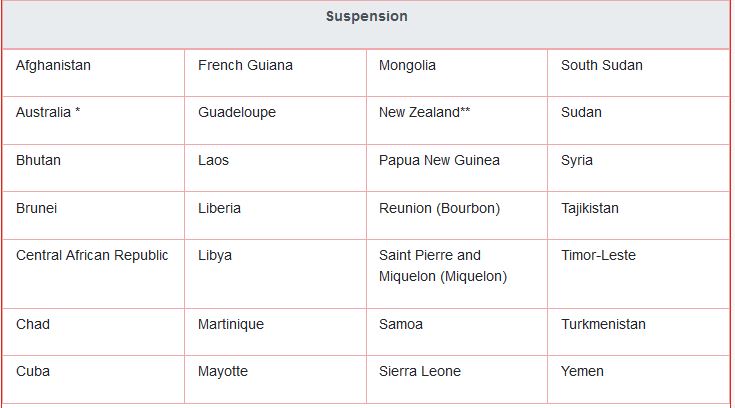Screen dimensions: 735x408
Task: Select the Libya entry
Action: 215,255
